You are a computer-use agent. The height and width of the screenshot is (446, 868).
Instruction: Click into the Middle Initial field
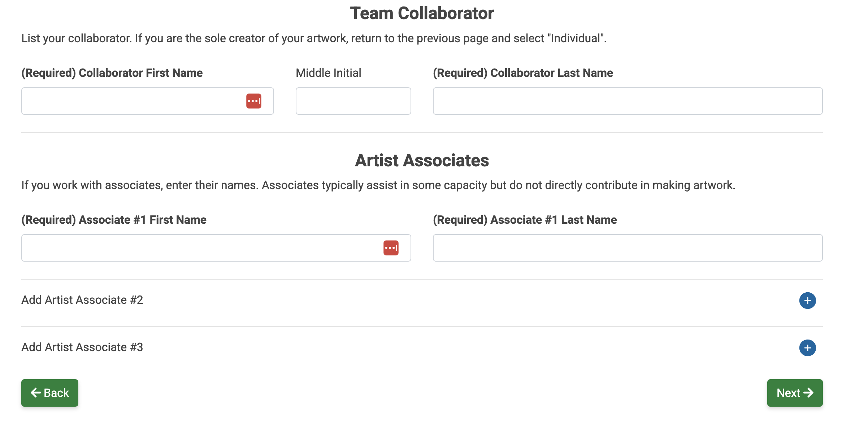(x=353, y=101)
